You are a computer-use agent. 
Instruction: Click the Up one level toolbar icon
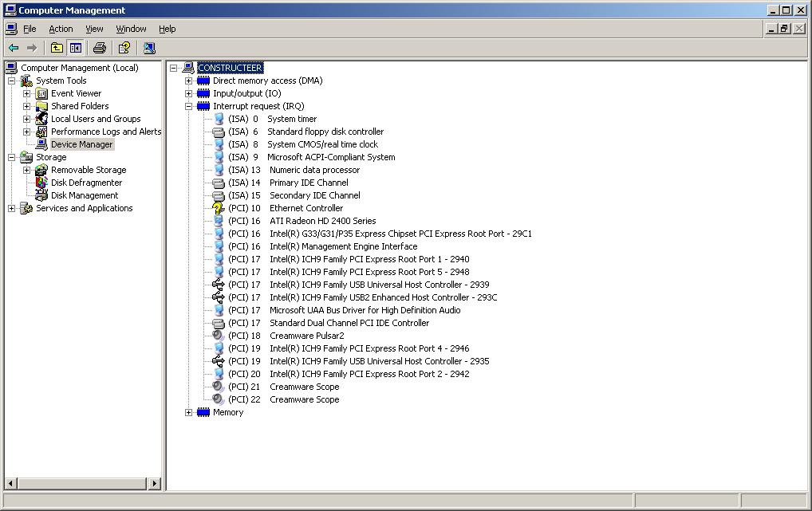click(57, 48)
